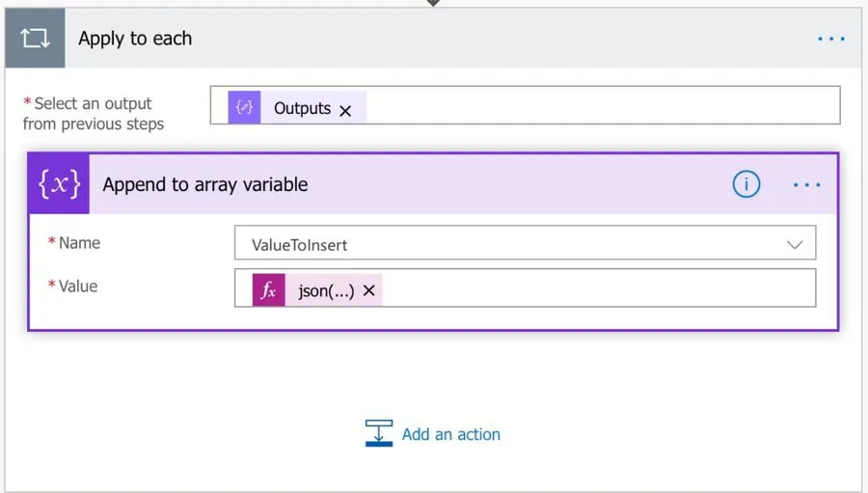Show info for Append to array variable
The image size is (868, 493).
746,184
